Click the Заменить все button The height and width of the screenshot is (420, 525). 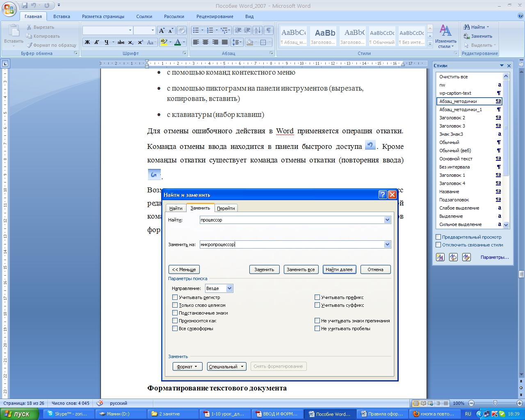(301, 269)
